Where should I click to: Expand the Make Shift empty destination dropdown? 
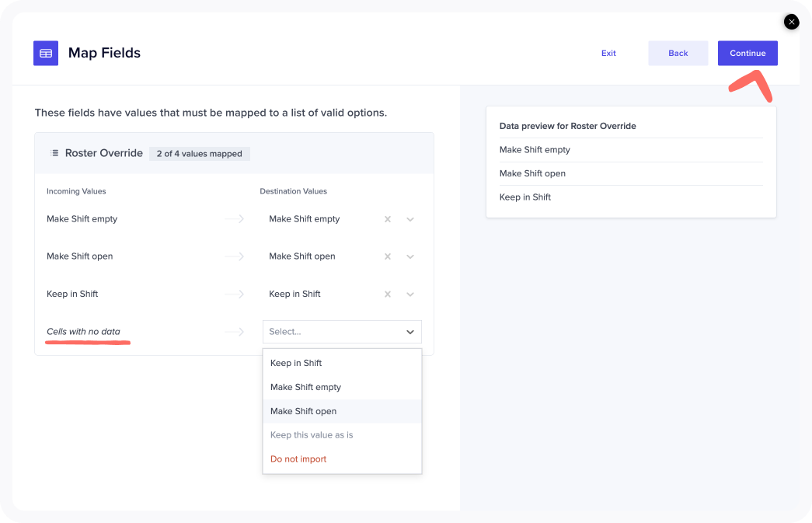click(410, 219)
